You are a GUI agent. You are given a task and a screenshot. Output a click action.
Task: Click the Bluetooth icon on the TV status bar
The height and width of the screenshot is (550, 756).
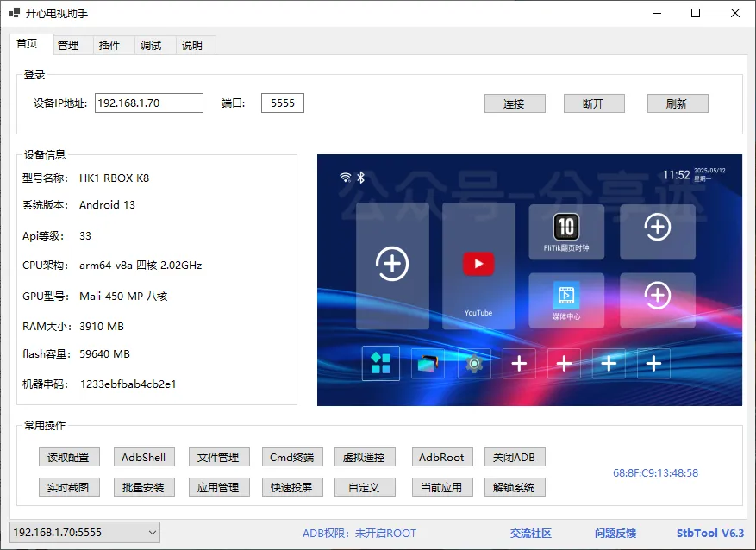tap(361, 175)
